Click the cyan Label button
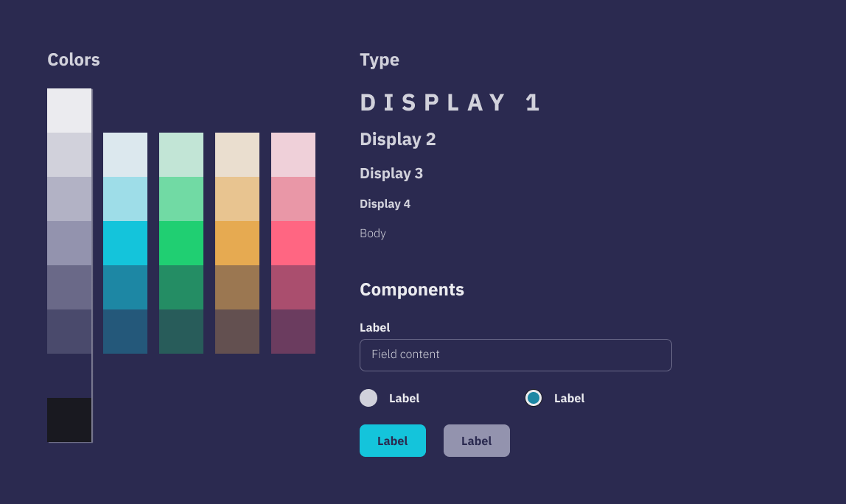The width and height of the screenshot is (846, 504). (392, 441)
